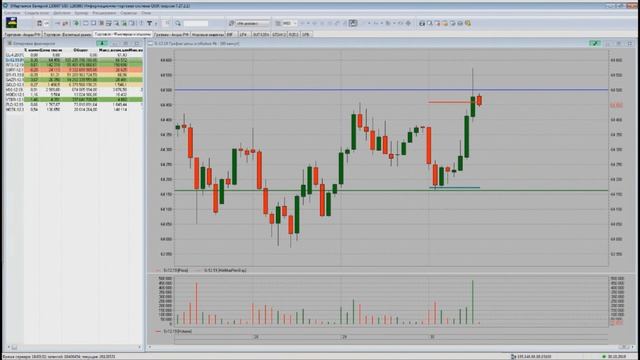Click right arrow of table horizontal scrollbar
Screen dimensions: 640x360
[x=140, y=347]
